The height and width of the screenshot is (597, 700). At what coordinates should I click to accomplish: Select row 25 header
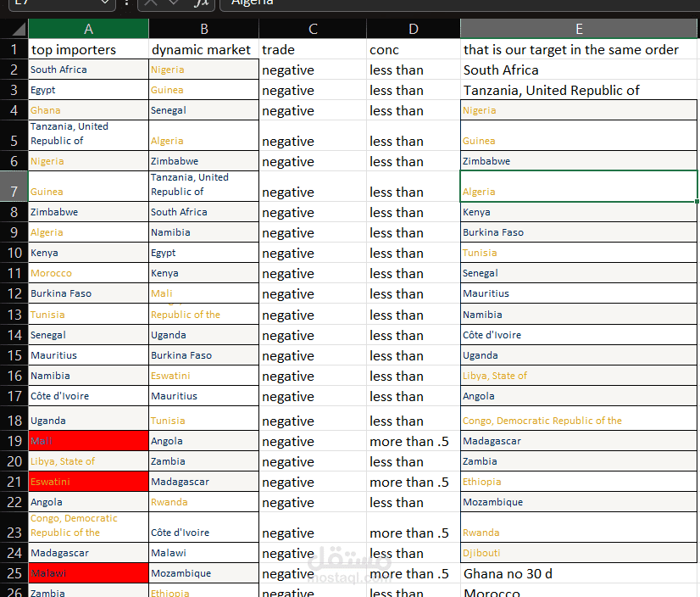[x=14, y=573]
